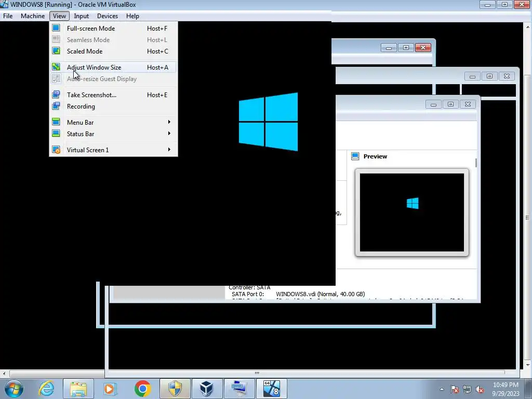Click the Virtual Screen 1 icon
This screenshot has height=399, width=532.
(56, 150)
